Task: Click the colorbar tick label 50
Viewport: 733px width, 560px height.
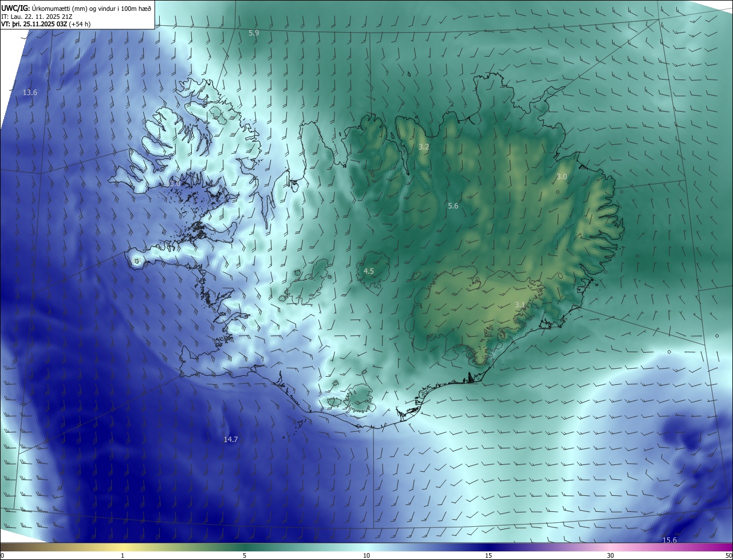Action: coord(728,555)
